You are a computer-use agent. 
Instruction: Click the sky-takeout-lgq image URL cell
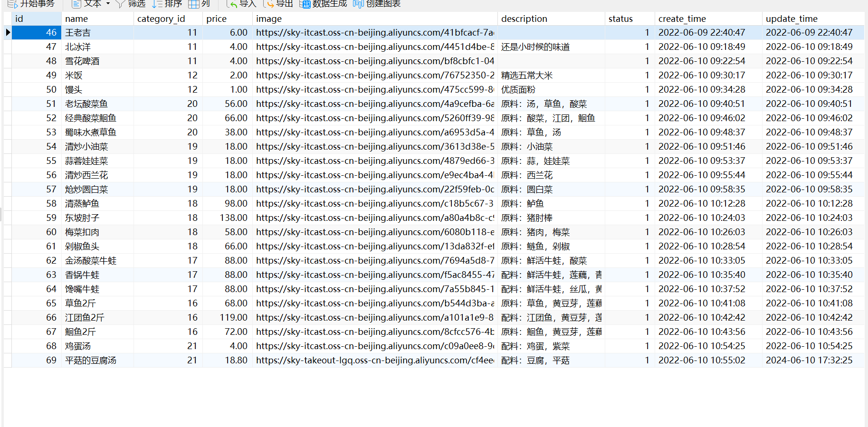pos(375,360)
